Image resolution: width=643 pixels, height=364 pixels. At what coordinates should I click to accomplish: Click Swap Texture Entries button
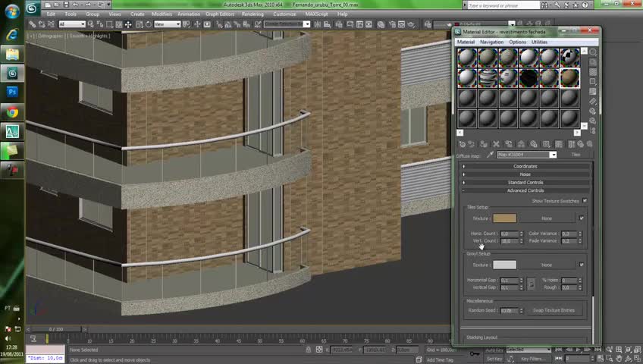554,310
